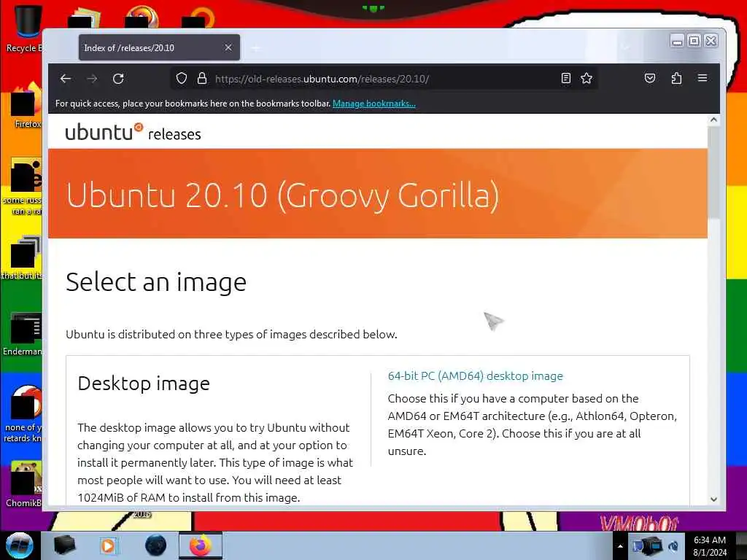Open the Windows Start button
747x560 pixels.
[x=19, y=545]
